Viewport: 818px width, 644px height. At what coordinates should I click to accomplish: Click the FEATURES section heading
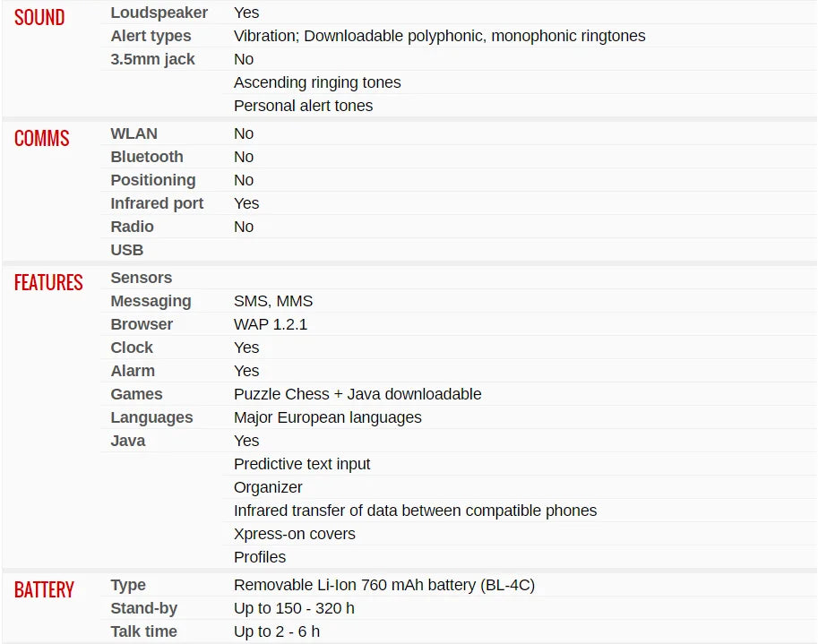tap(48, 283)
